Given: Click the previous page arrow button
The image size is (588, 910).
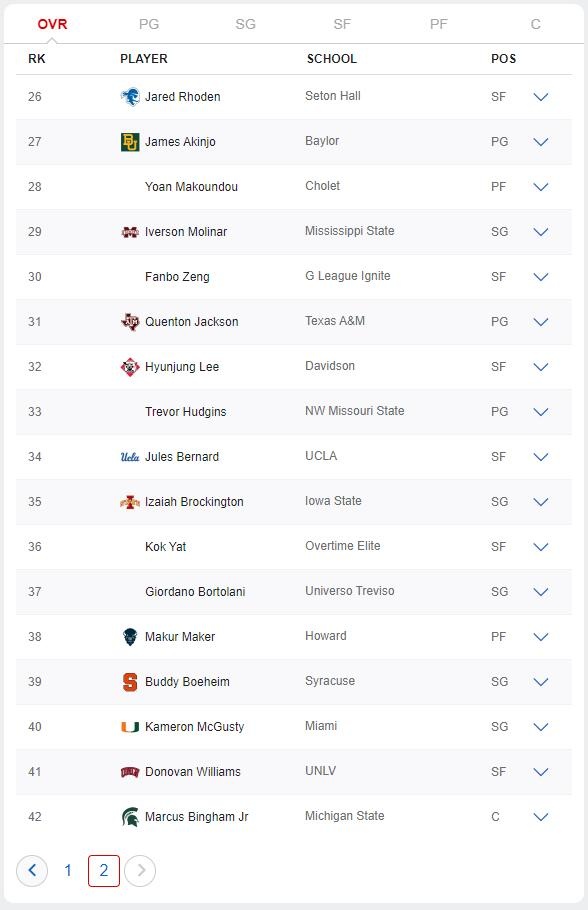Looking at the screenshot, I should [32, 871].
